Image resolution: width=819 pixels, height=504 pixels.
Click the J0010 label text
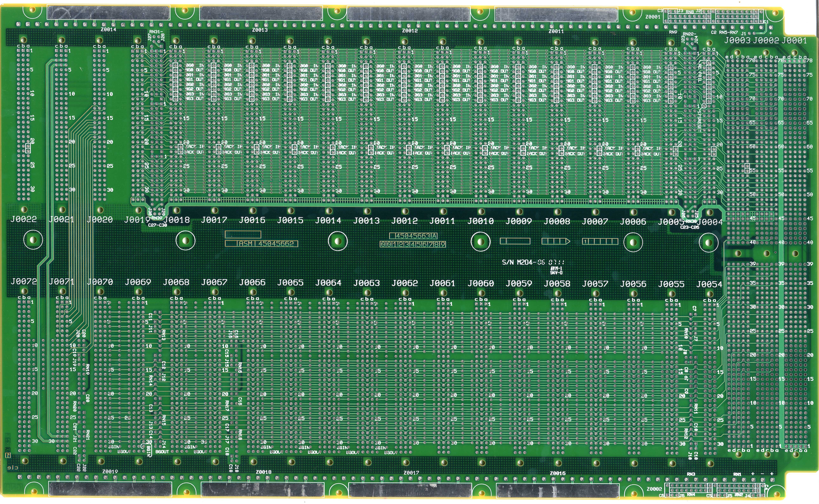pos(480,221)
